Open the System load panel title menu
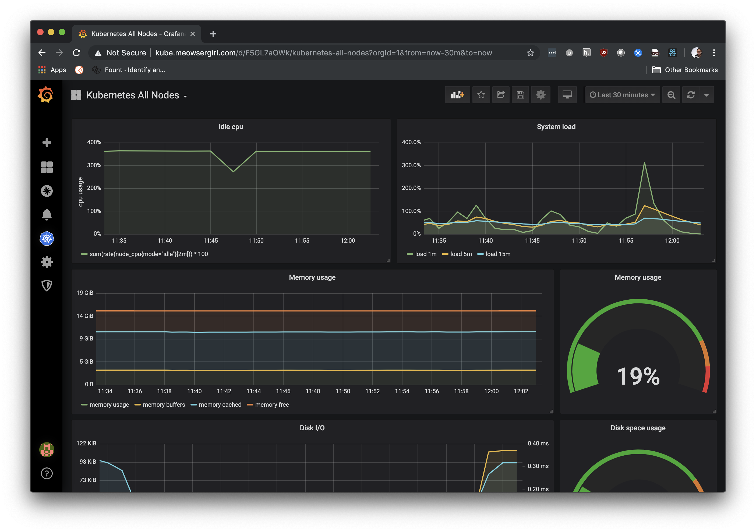This screenshot has width=756, height=532. point(556,127)
